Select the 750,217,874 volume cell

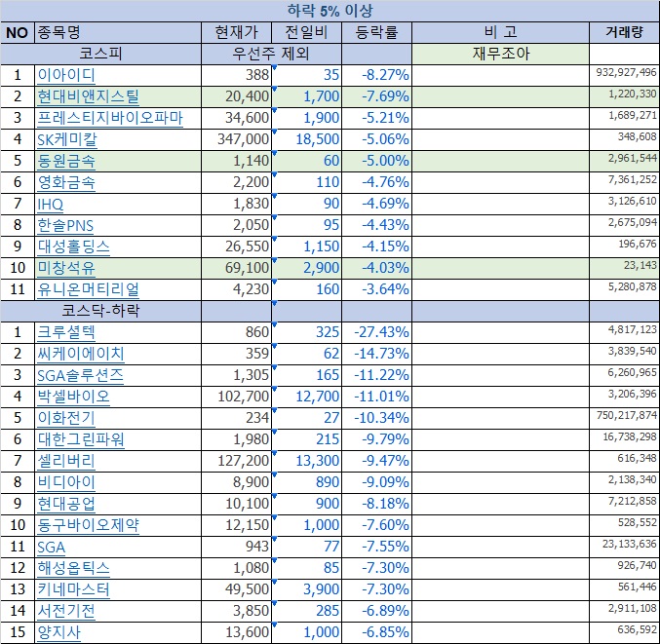click(625, 419)
